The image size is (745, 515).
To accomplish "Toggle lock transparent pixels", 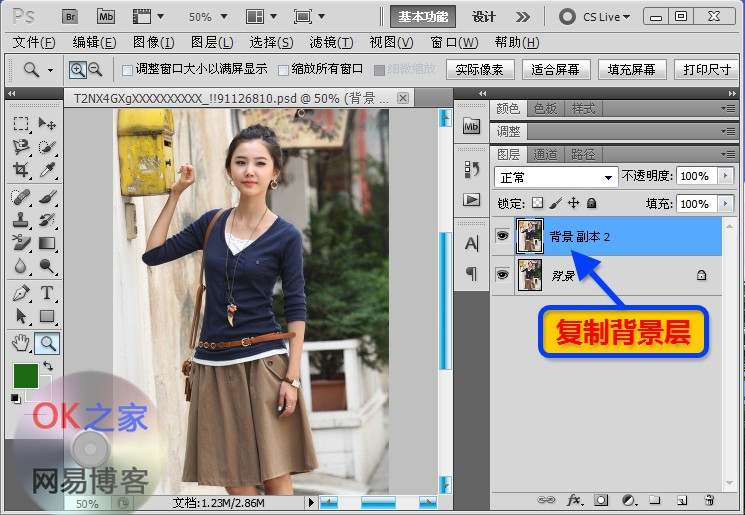I will (537, 203).
